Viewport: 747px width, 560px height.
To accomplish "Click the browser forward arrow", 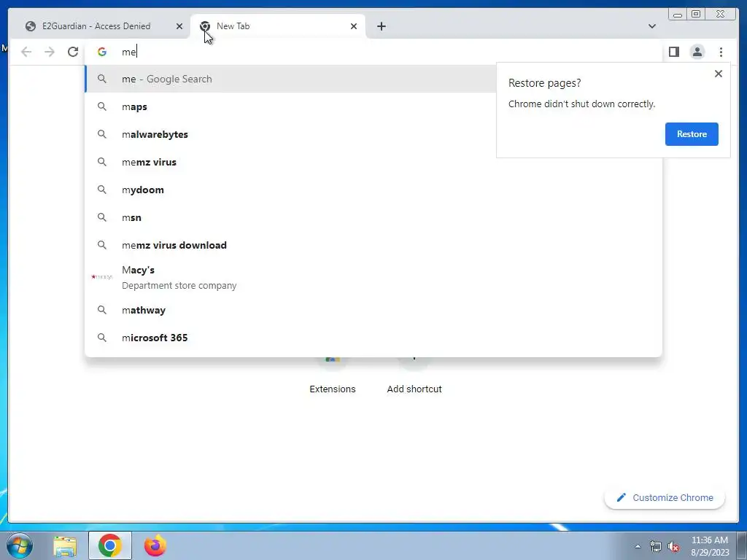I will (50, 52).
